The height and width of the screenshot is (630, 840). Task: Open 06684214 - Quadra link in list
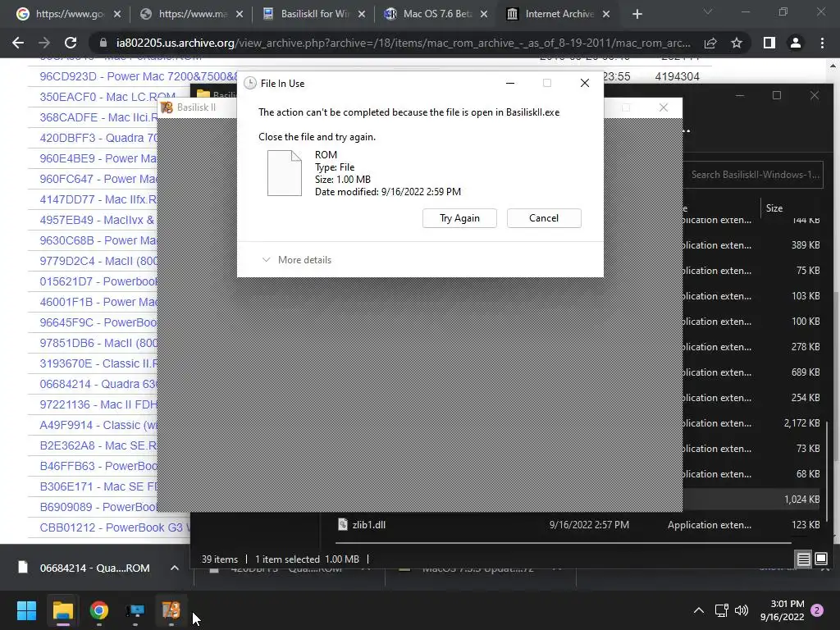point(98,384)
